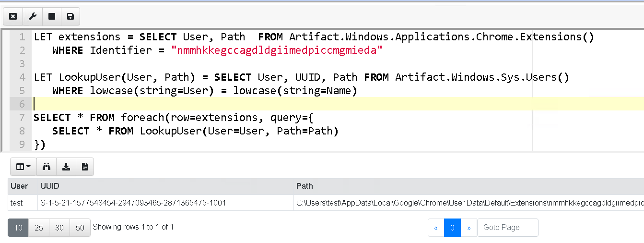The image size is (644, 243).
Task: Select page 0 in pagination
Action: point(452,228)
